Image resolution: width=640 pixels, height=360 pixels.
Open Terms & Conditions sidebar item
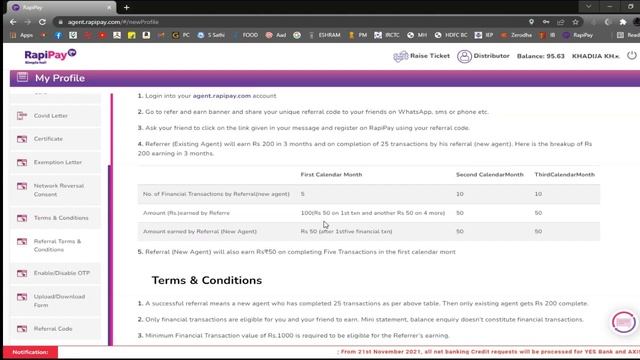point(55,218)
